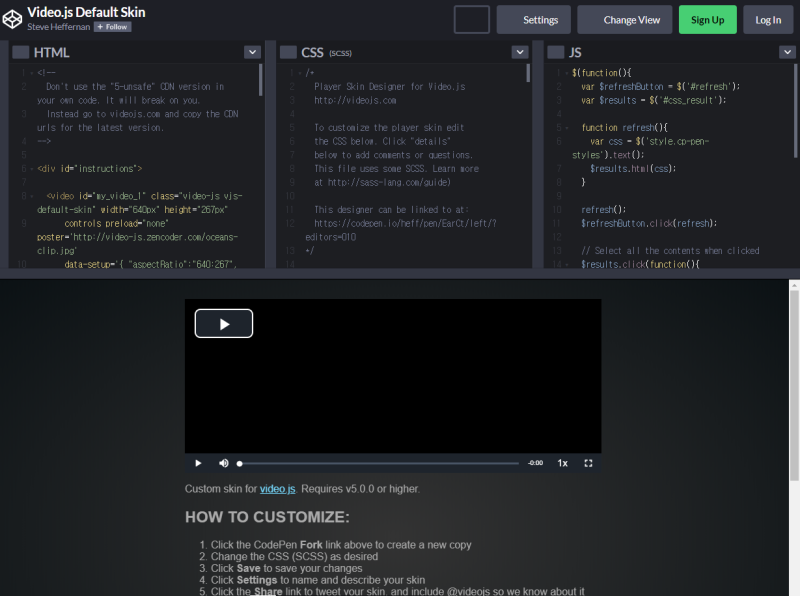Open the Change View menu
The width and height of the screenshot is (800, 596).
[x=624, y=19]
